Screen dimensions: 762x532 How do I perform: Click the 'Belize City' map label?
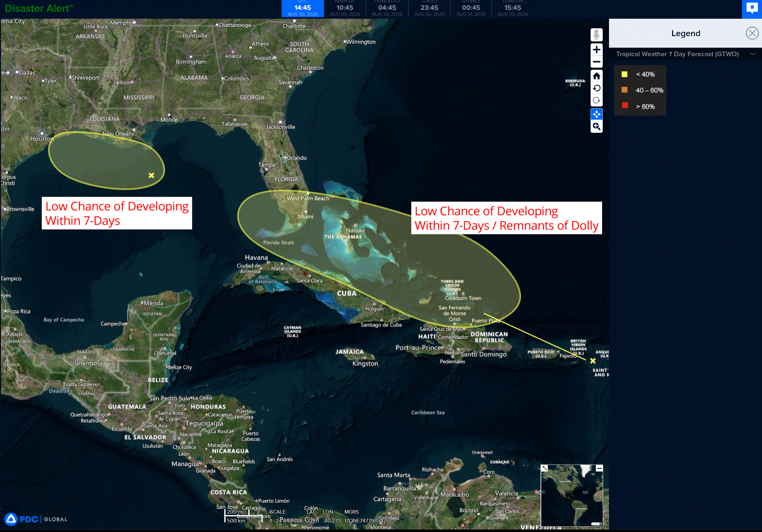tap(180, 367)
